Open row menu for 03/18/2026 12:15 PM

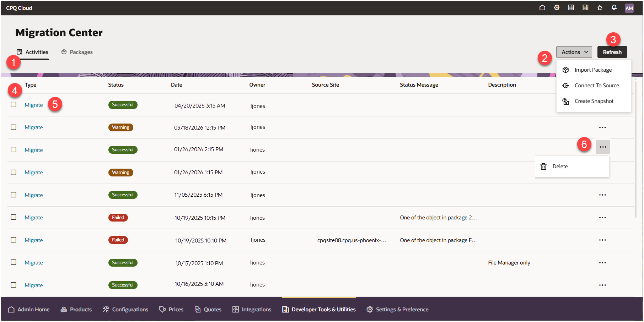(602, 127)
